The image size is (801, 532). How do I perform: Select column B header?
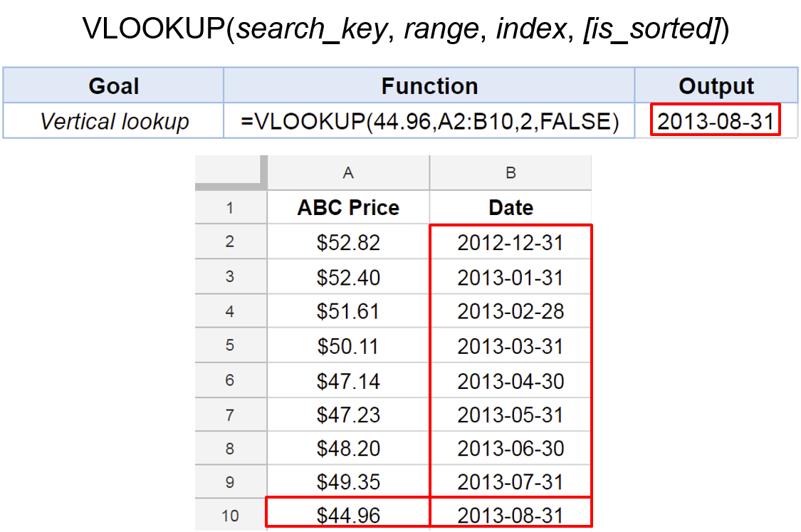511,173
